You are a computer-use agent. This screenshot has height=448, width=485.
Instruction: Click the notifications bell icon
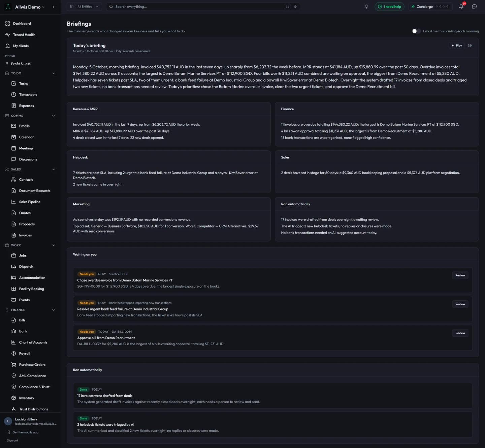(x=461, y=6)
